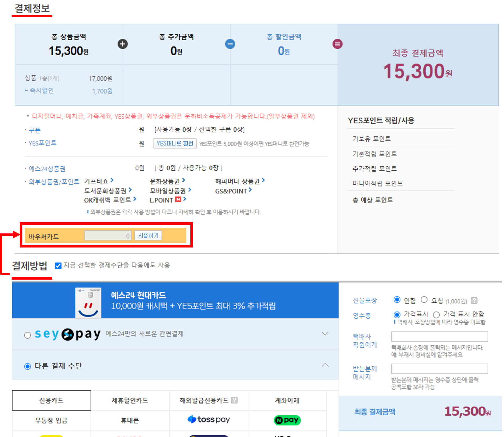Open 도서문화상품권 arrow link
Image resolution: width=504 pixels, height=437 pixels.
pyautogui.click(x=130, y=190)
